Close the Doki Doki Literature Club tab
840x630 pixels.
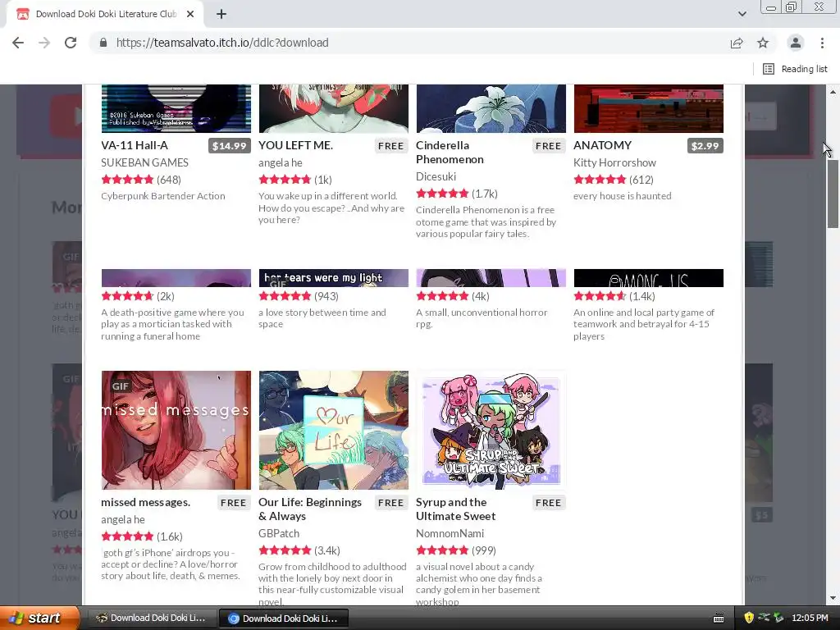coord(190,14)
